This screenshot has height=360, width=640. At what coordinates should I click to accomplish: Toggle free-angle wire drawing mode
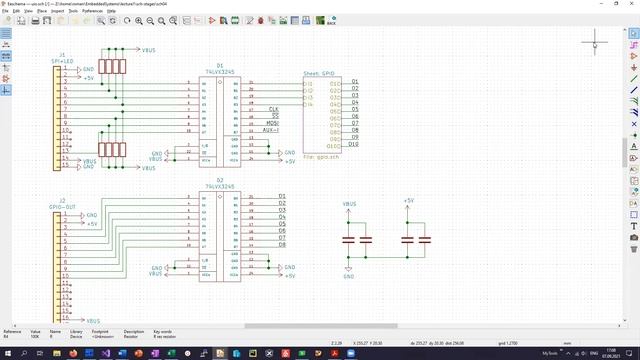pyautogui.click(x=6, y=90)
